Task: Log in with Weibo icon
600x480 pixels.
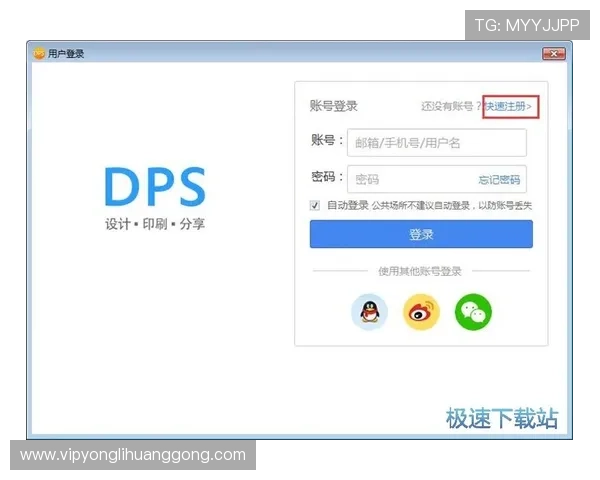Action: [x=421, y=312]
